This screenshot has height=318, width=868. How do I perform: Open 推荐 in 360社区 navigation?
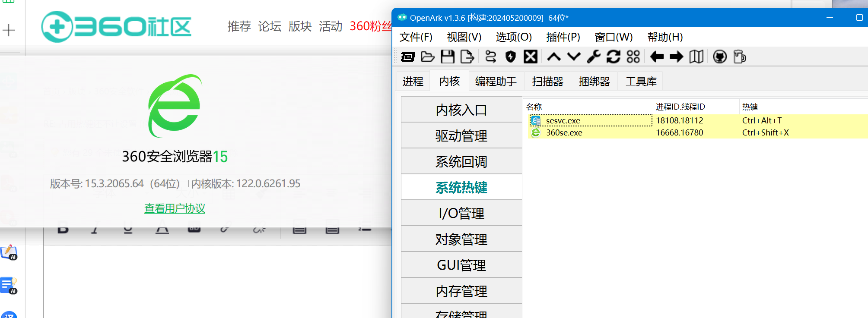click(239, 26)
